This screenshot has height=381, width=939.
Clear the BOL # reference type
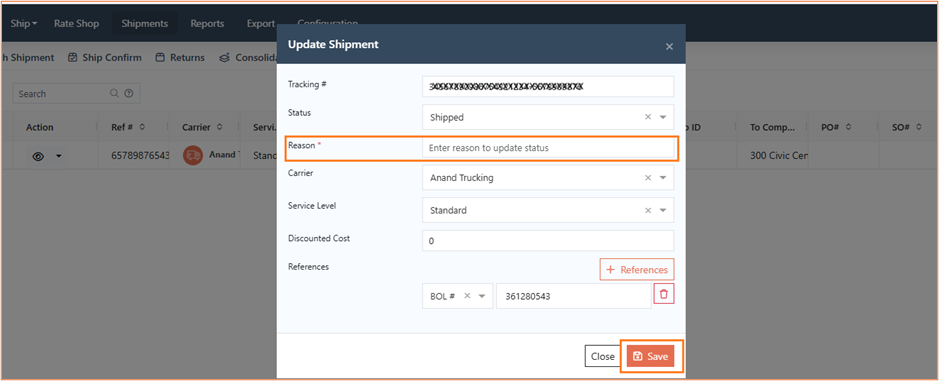468,296
